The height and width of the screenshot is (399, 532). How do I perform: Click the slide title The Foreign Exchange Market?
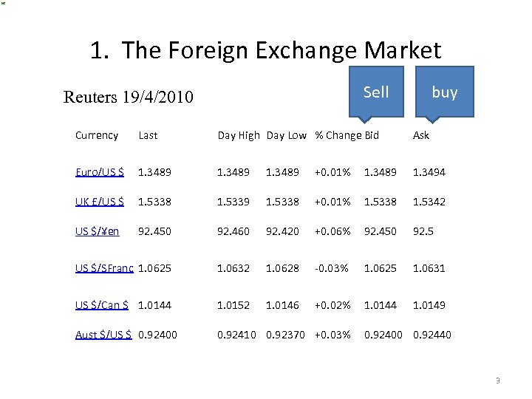click(x=265, y=50)
